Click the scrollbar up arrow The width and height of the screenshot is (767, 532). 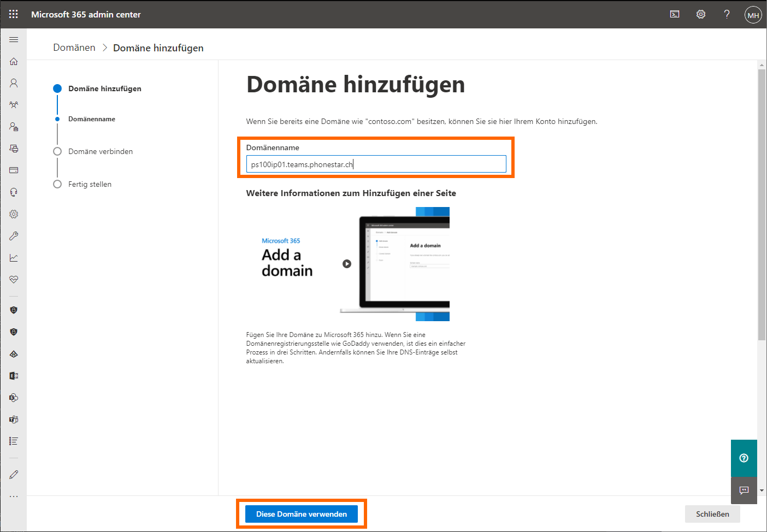[x=762, y=65]
